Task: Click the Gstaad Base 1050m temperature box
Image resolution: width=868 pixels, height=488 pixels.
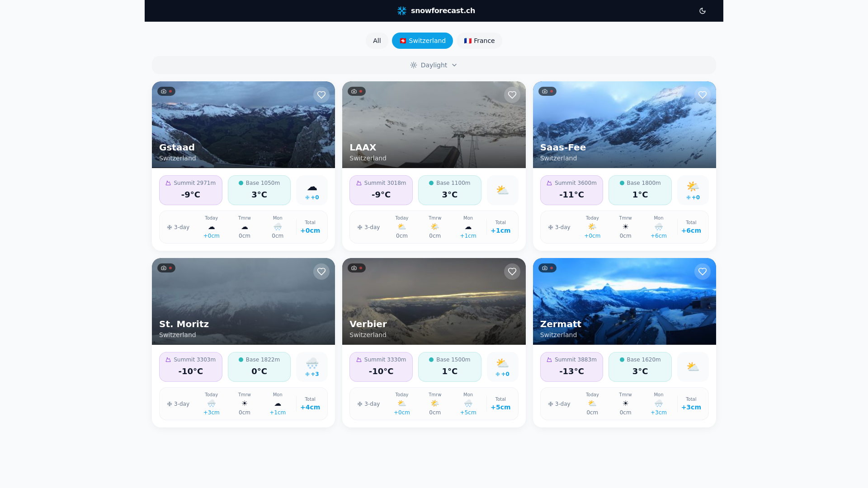Action: point(259,190)
